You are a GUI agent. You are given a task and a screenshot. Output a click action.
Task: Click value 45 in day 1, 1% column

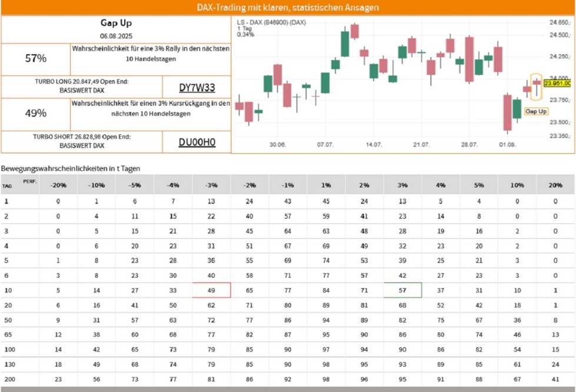click(x=326, y=201)
